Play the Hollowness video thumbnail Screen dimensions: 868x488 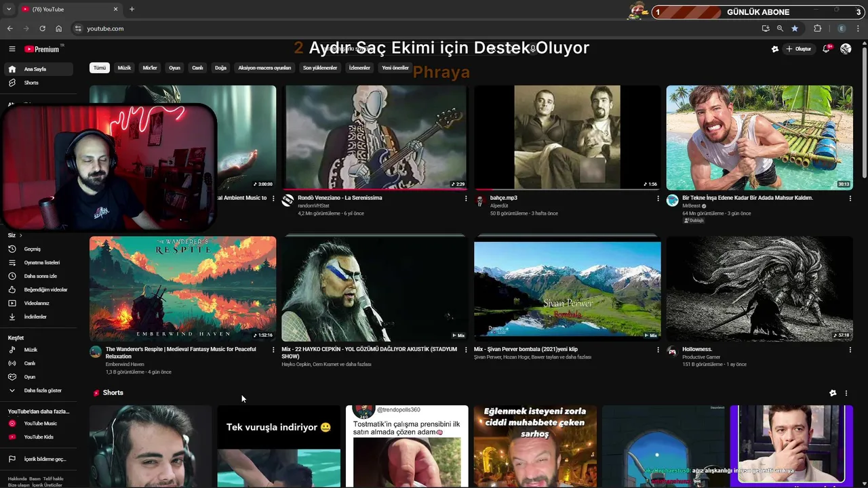pyautogui.click(x=759, y=289)
